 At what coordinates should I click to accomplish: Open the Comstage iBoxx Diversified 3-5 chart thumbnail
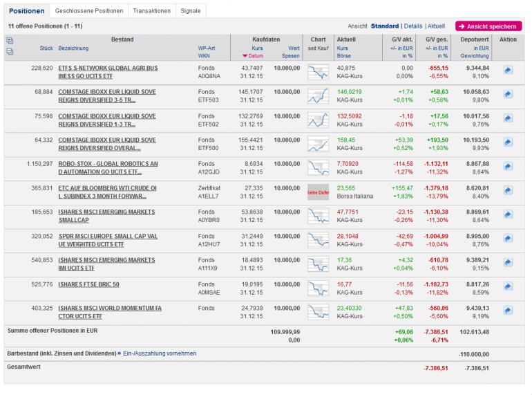318,95
